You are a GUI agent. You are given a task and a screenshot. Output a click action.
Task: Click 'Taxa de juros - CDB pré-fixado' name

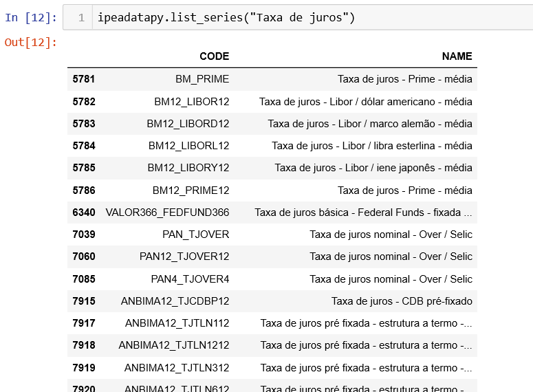pos(402,301)
